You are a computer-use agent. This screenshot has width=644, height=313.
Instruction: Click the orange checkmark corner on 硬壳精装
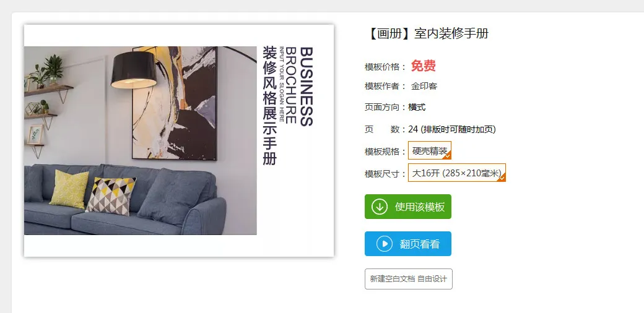click(x=448, y=155)
